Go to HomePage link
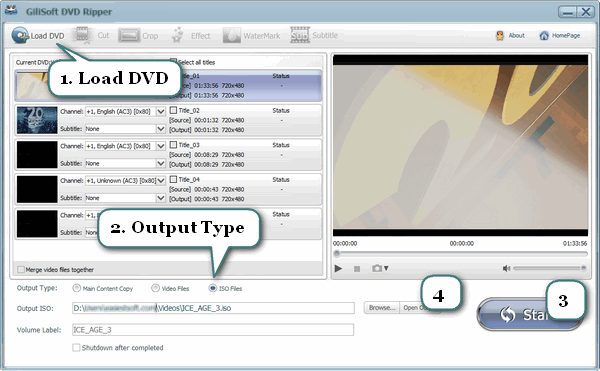 (560, 36)
